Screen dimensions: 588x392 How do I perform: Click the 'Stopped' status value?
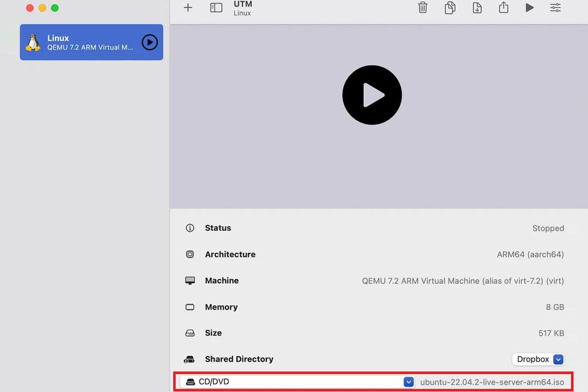point(548,228)
